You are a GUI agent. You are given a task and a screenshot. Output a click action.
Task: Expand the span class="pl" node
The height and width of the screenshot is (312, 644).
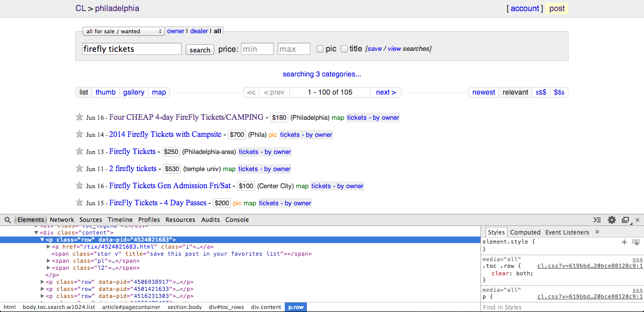[48, 261]
